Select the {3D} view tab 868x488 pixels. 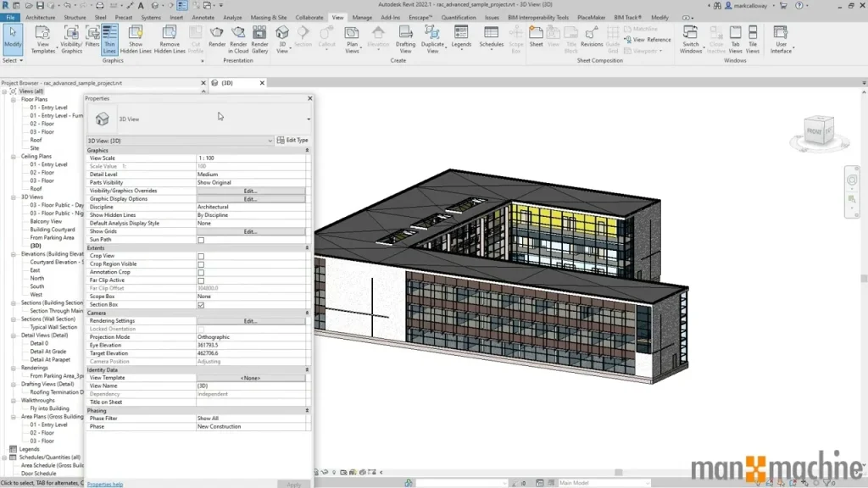point(227,83)
